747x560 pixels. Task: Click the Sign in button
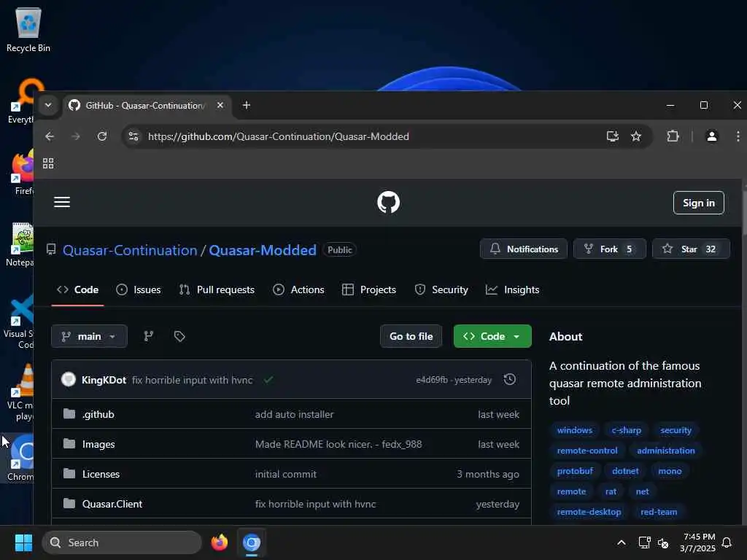tap(698, 203)
